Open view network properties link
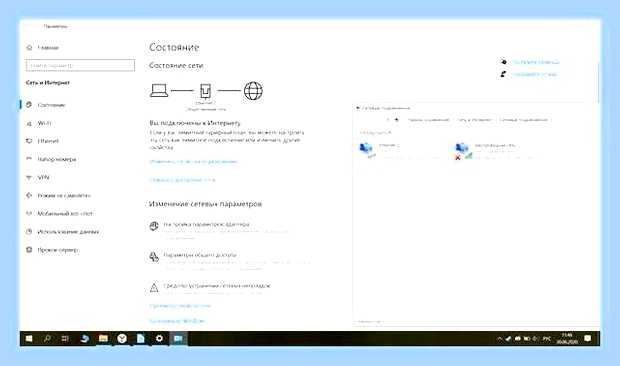Screen dimensions: 620x366 [x=180, y=306]
